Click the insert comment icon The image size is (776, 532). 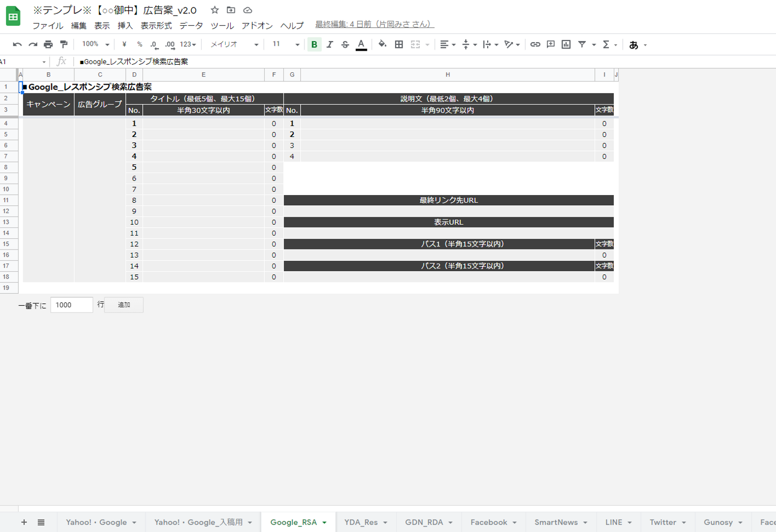tap(551, 45)
